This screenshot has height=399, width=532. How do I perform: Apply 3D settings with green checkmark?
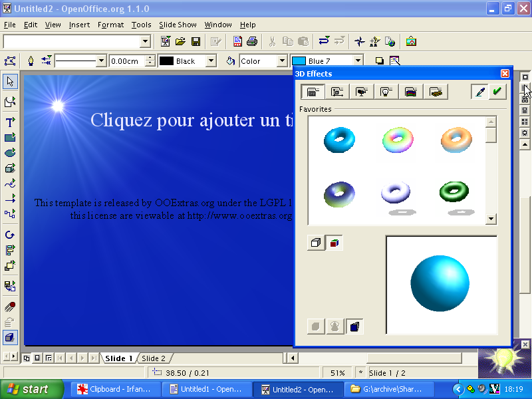pyautogui.click(x=497, y=92)
